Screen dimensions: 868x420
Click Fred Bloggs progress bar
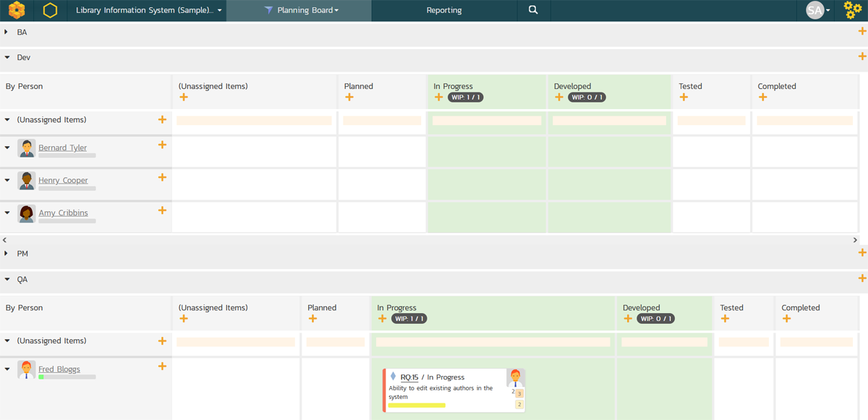(x=67, y=377)
